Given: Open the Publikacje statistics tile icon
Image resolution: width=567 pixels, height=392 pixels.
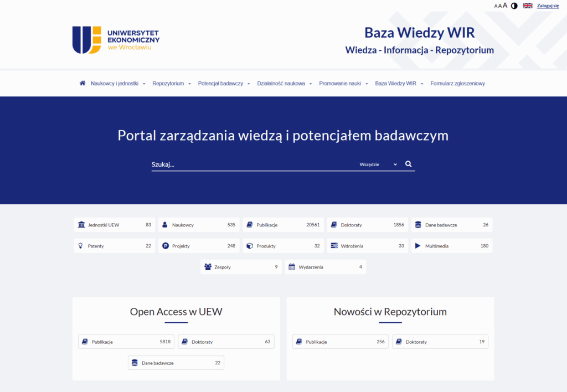Looking at the screenshot, I should (x=250, y=224).
